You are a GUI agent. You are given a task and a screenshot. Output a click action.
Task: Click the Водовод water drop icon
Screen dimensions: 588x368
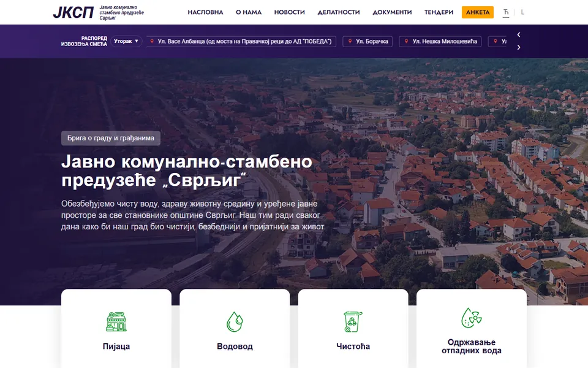235,322
